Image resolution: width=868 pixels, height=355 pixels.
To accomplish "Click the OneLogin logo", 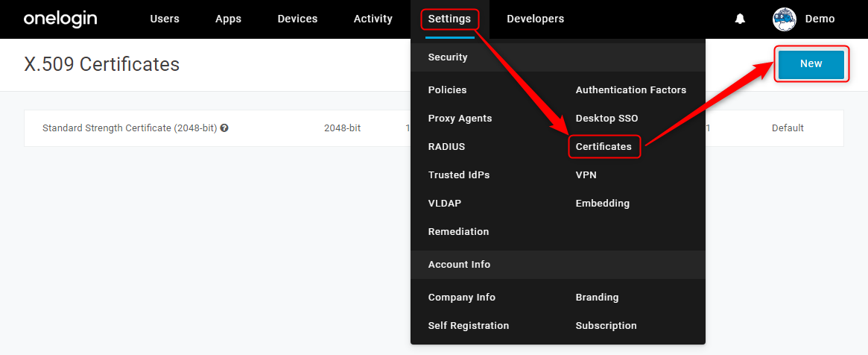I will pyautogui.click(x=60, y=19).
